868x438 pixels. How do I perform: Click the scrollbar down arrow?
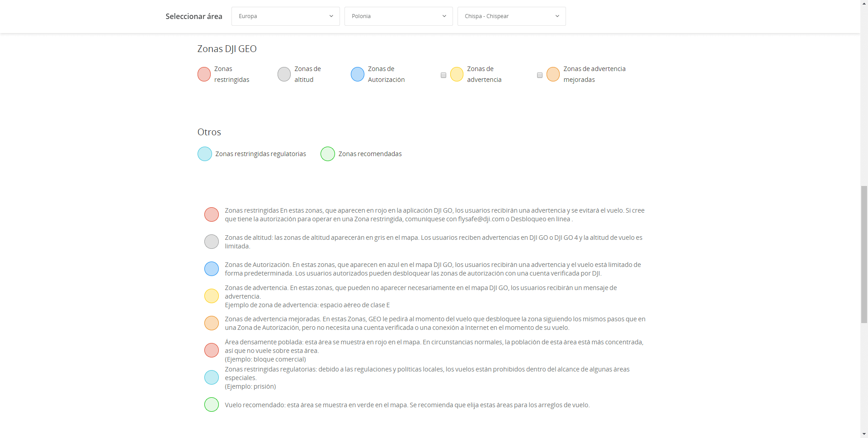tap(864, 434)
